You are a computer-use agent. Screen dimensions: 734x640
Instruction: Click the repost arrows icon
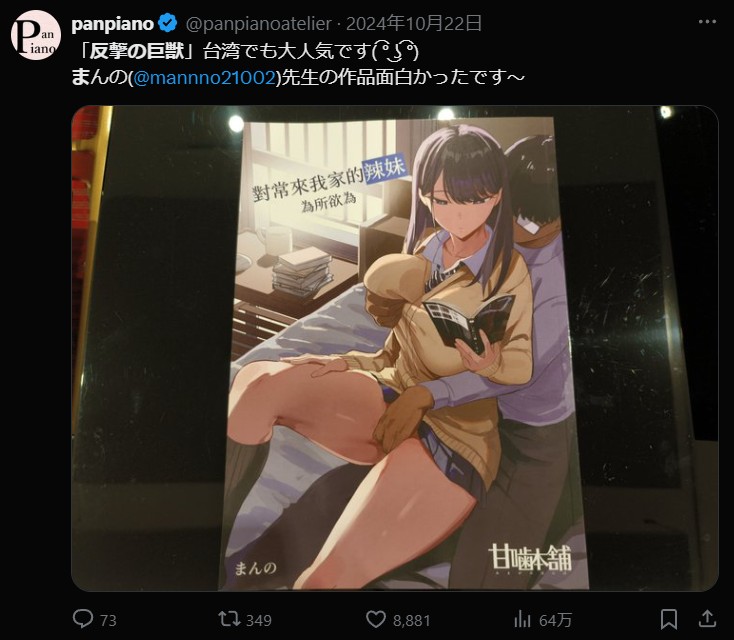(229, 619)
